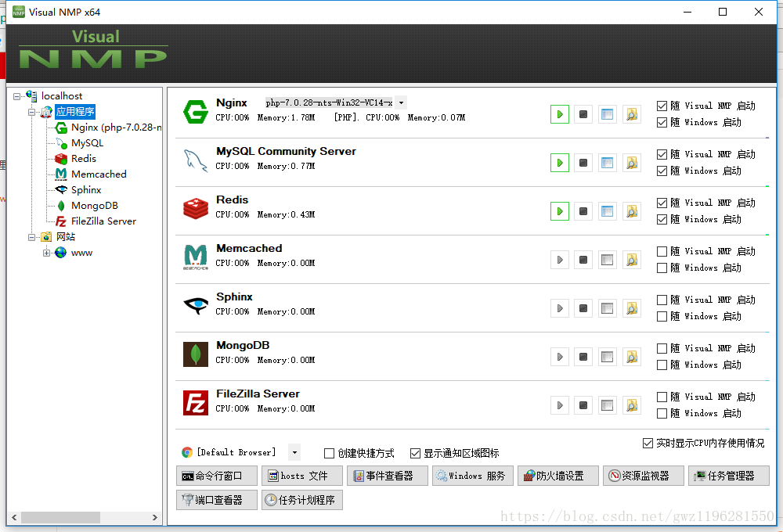The image size is (783, 532).
Task: Select Redis in the sidebar tree
Action: click(x=84, y=158)
